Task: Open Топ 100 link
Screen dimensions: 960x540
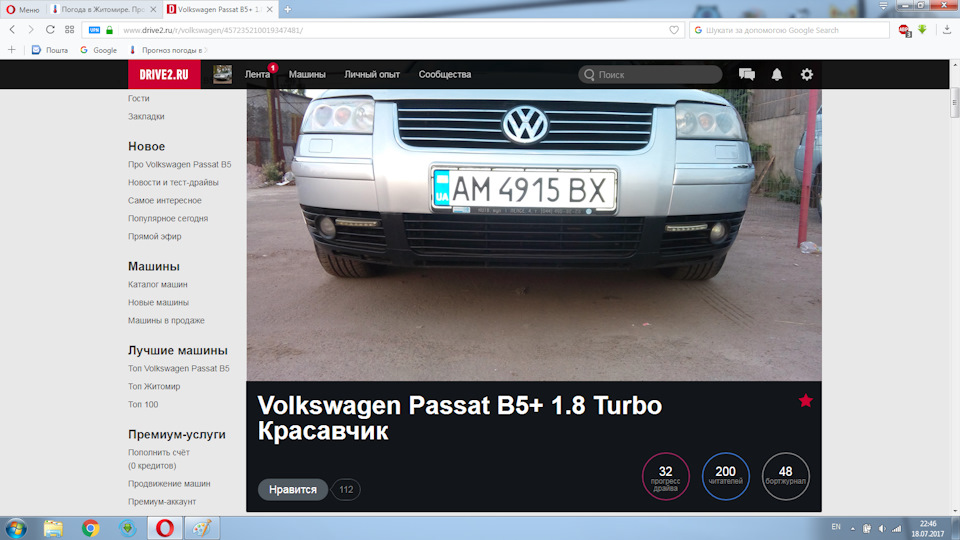Action: [143, 404]
